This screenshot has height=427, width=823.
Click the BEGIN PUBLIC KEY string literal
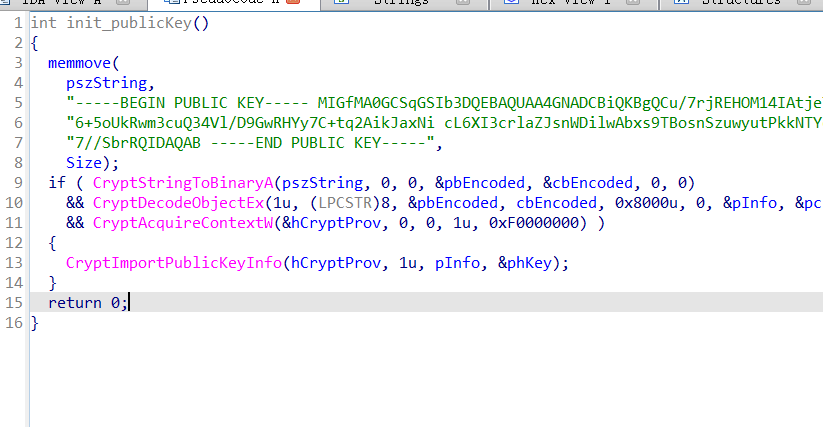pyautogui.click(x=444, y=103)
